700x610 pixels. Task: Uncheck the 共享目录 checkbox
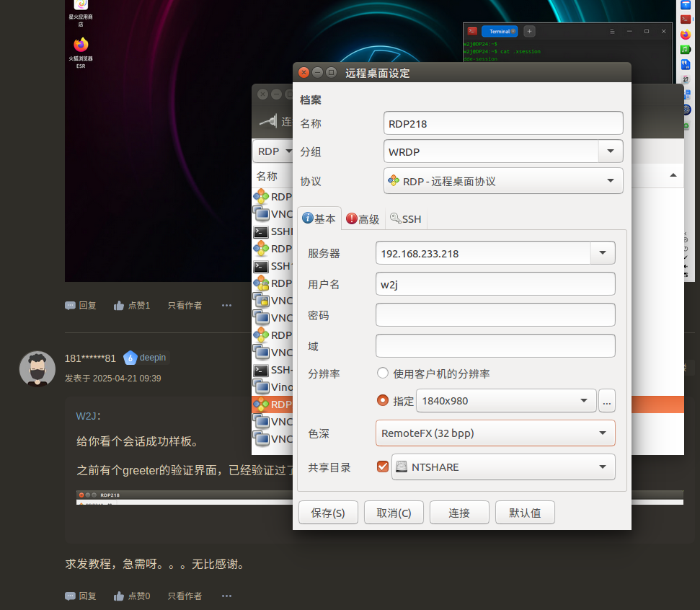[383, 467]
